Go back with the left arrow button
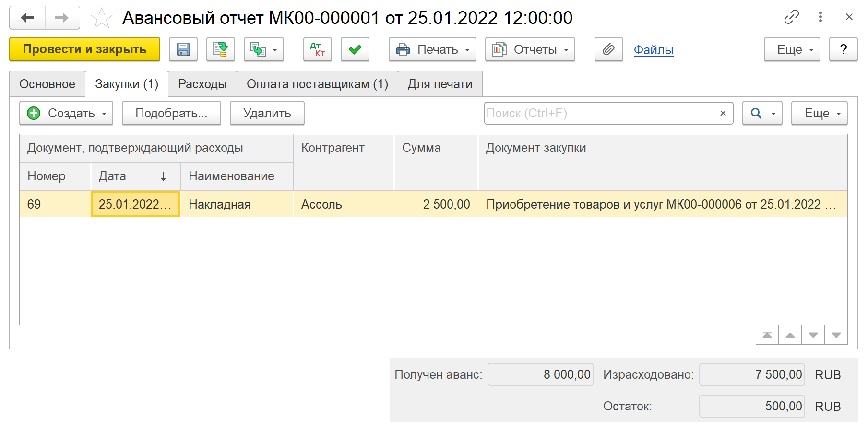This screenshot has width=868, height=431. 27,18
